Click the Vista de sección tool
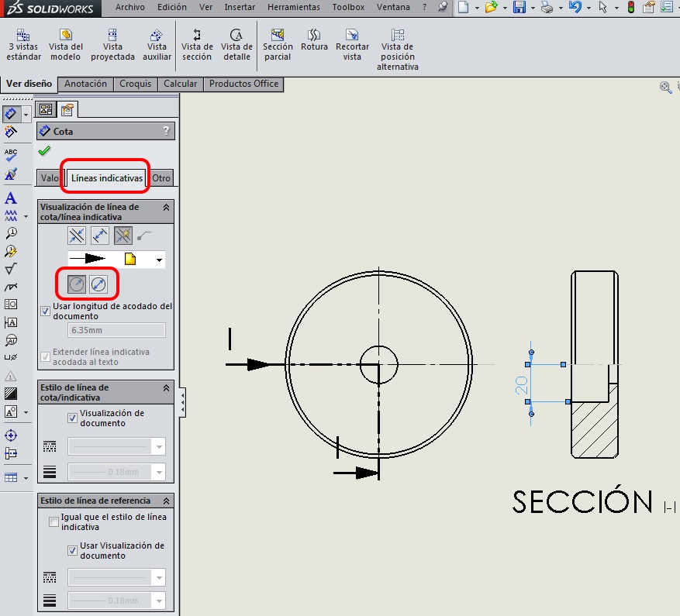Screen dimensions: 680x616 [197, 45]
